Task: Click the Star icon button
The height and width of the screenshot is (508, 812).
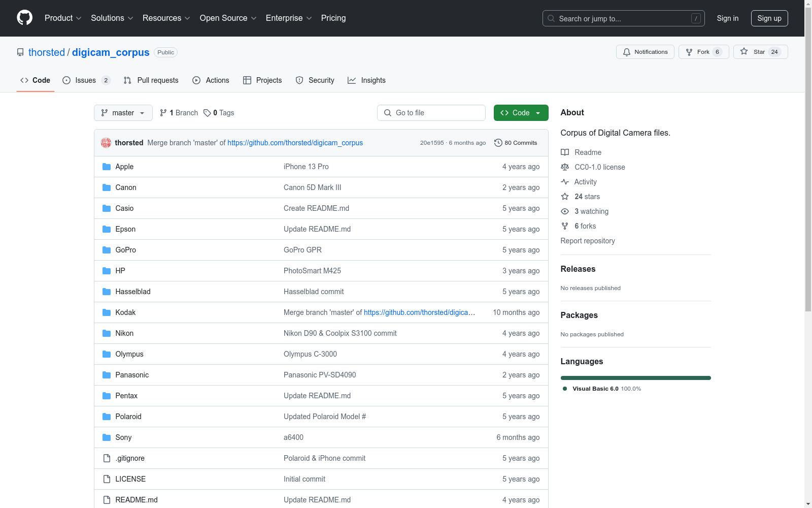Action: [760, 52]
